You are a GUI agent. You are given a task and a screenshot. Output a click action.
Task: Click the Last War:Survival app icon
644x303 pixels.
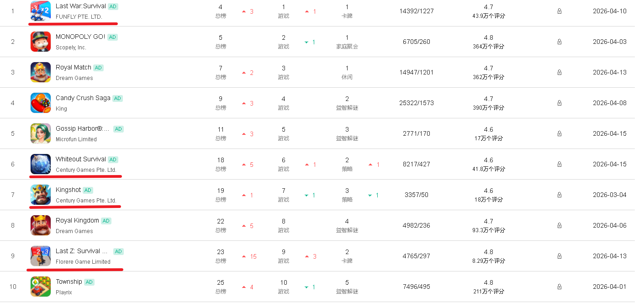pyautogui.click(x=40, y=11)
